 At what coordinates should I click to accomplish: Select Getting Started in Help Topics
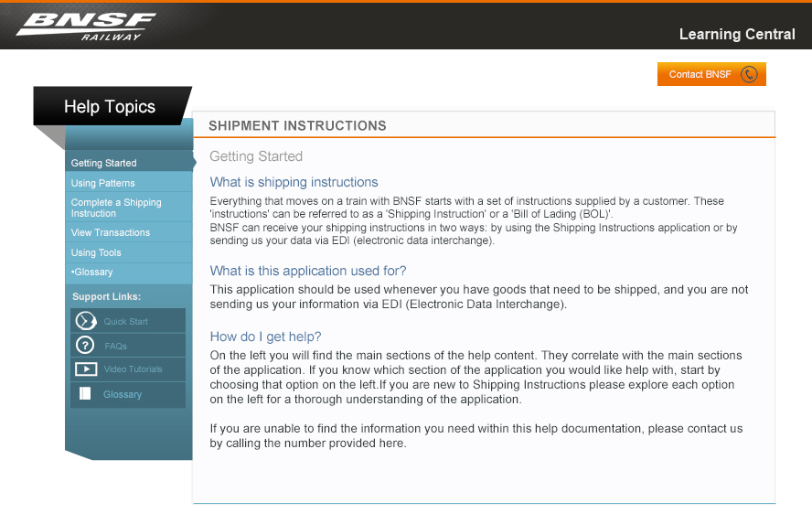click(x=103, y=163)
